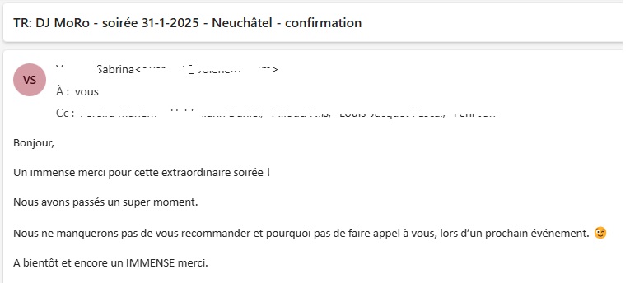The height and width of the screenshot is (297, 644).
Task: Click 'DJ MoRo' in the email subject
Action: click(x=63, y=23)
